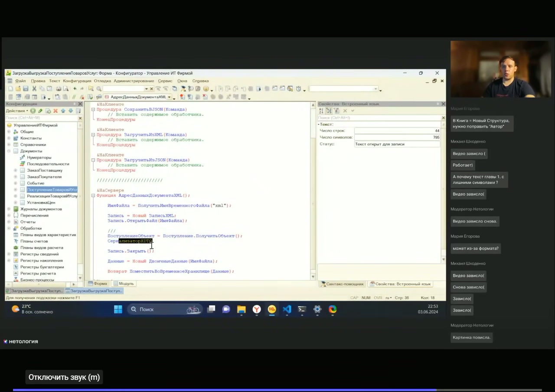Click the green Add button in Конфигурация panel
The image size is (555, 392).
[x=33, y=111]
